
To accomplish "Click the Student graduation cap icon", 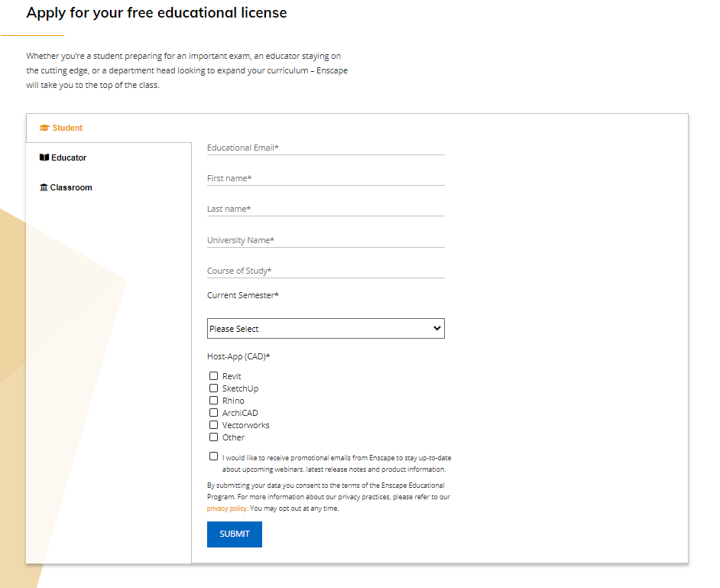I will pyautogui.click(x=44, y=128).
